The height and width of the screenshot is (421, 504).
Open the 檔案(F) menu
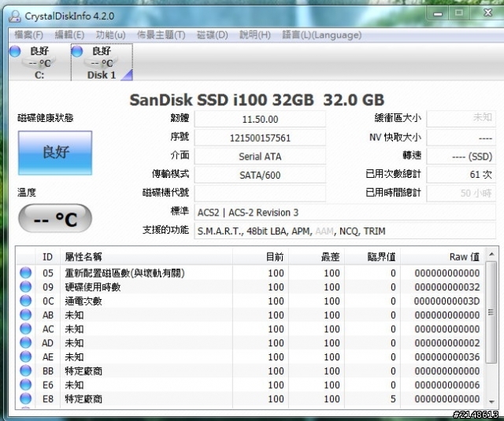[x=28, y=35]
